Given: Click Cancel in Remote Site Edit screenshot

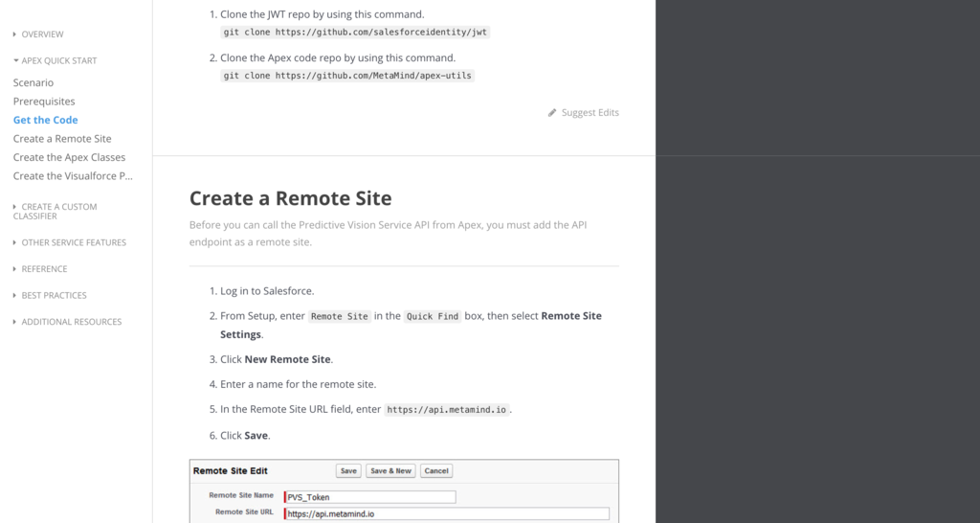Looking at the screenshot, I should pos(436,471).
